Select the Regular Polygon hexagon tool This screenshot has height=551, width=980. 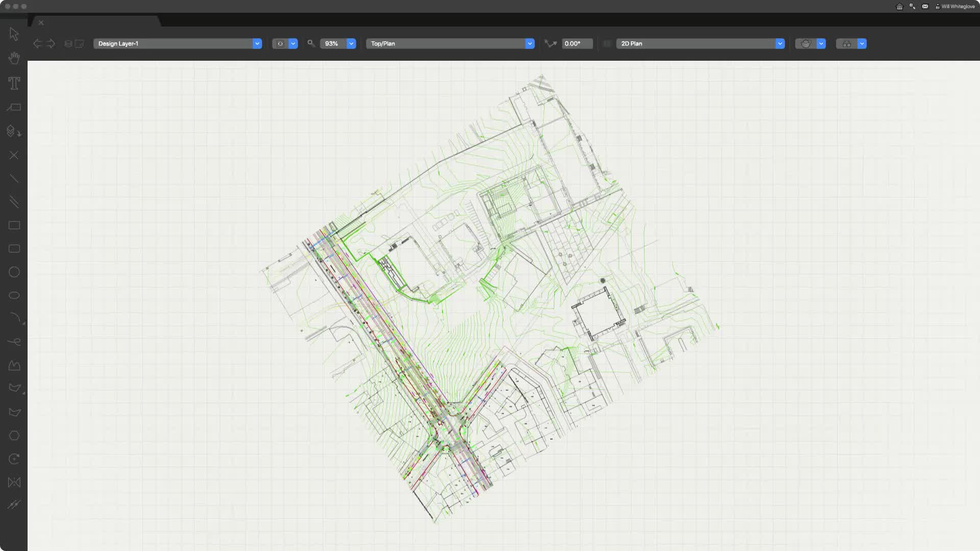pyautogui.click(x=14, y=436)
